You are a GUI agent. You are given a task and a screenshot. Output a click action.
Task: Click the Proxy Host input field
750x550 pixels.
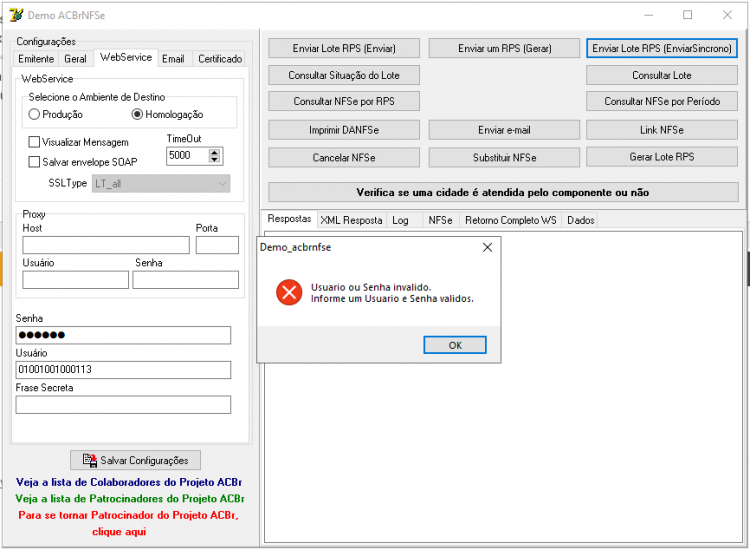pos(106,245)
